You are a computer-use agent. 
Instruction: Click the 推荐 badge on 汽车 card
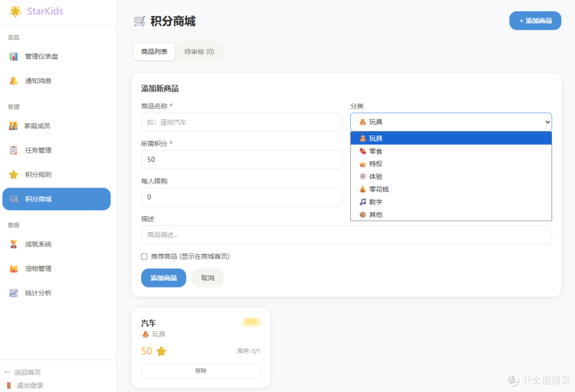251,322
